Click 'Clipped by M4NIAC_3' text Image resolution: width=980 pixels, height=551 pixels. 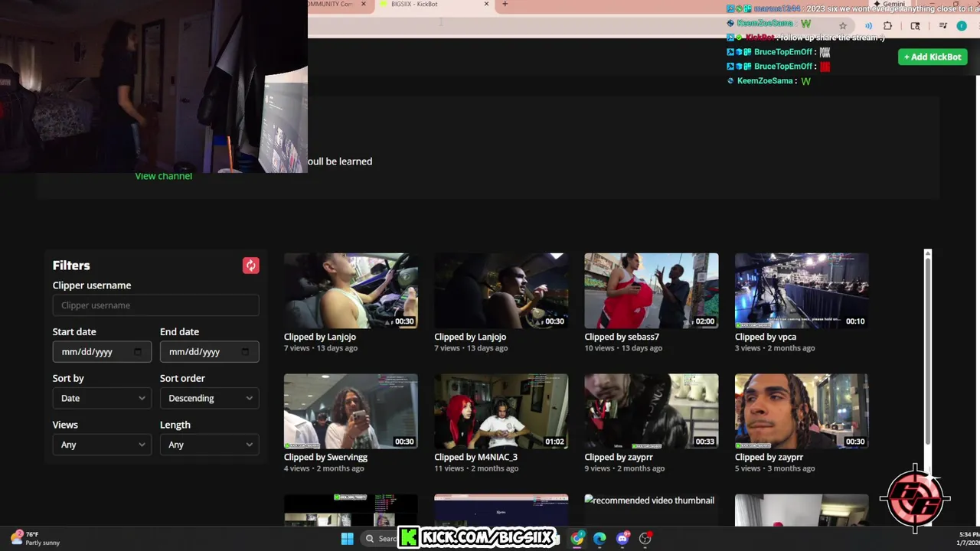(x=475, y=458)
